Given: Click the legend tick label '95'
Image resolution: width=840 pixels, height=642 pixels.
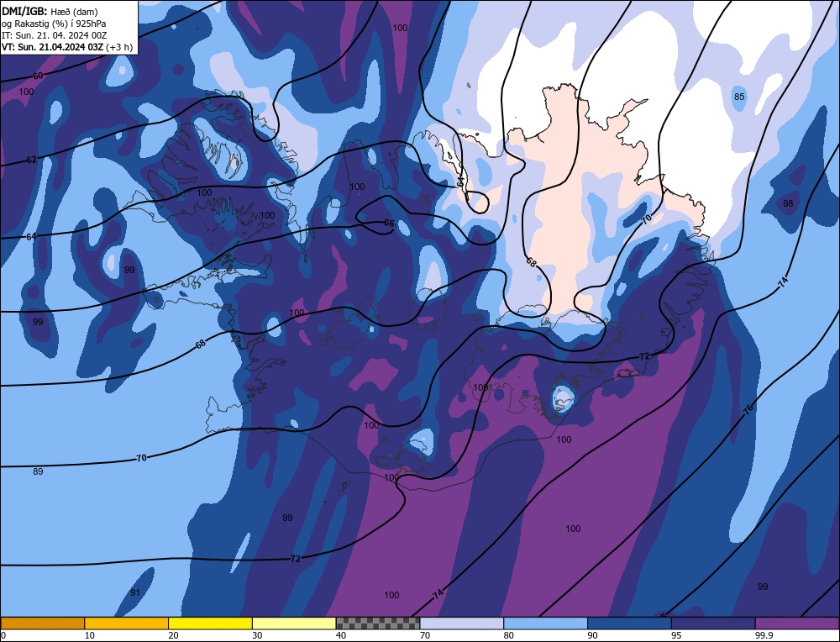Looking at the screenshot, I should pos(676,635).
